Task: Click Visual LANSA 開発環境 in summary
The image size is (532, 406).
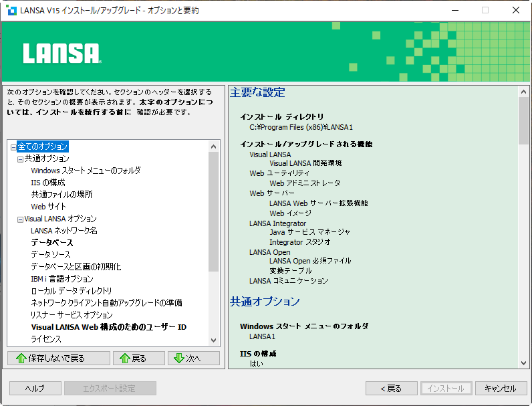Action: tap(305, 163)
